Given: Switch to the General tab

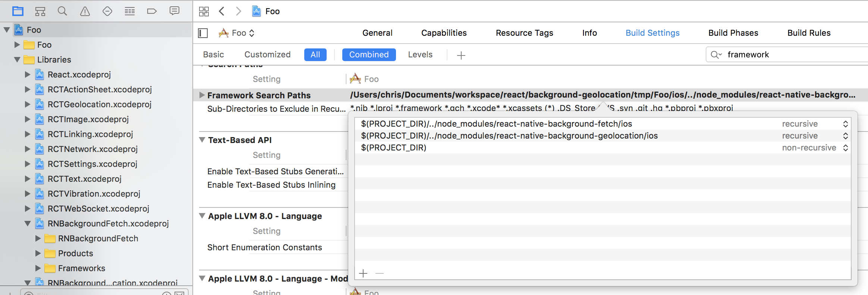Looking at the screenshot, I should (377, 33).
